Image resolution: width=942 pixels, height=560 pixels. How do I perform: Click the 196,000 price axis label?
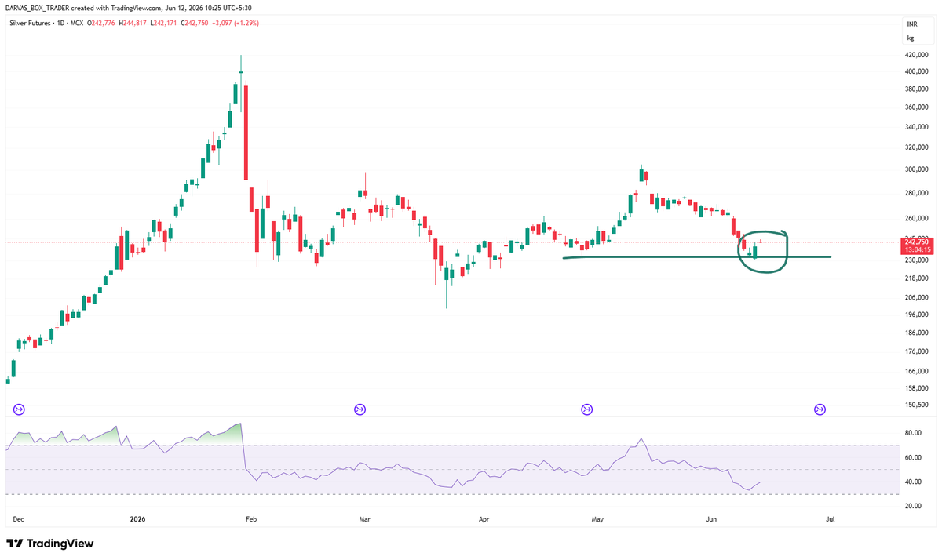(x=918, y=315)
